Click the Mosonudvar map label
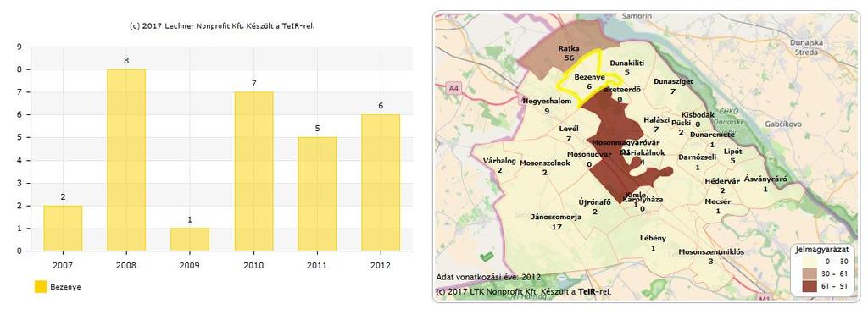The image size is (868, 309). (589, 154)
